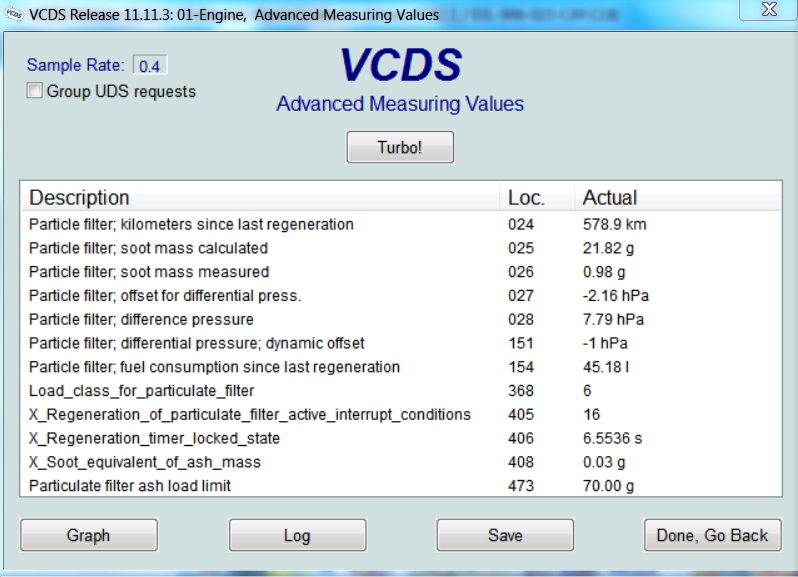Image resolution: width=798 pixels, height=577 pixels.
Task: Select the soot mass measured row
Action: tap(149, 272)
